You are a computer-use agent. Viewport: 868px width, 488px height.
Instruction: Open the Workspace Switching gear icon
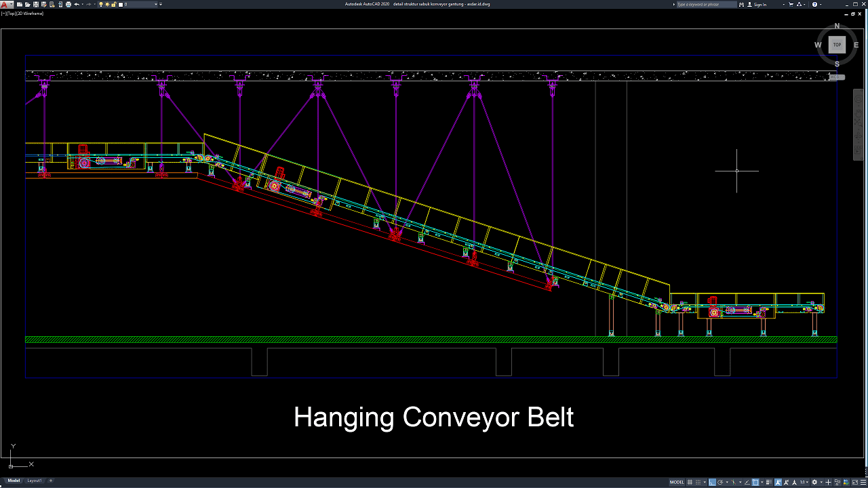click(815, 482)
